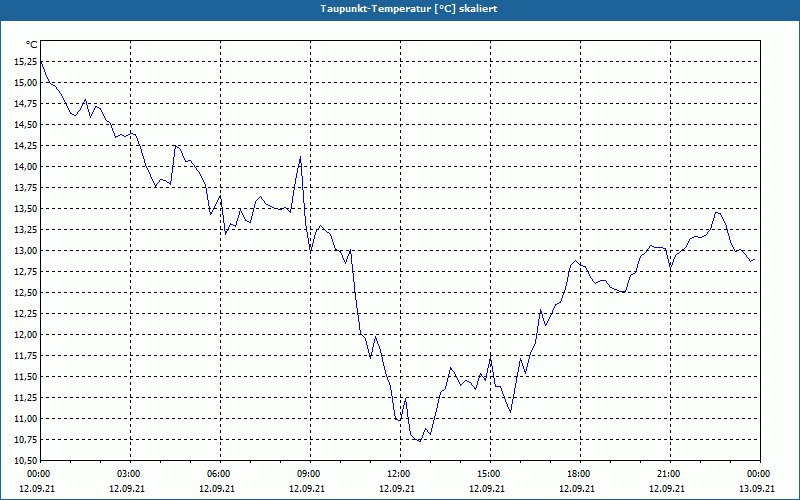800x500 pixels.
Task: Click the 13,25 y-axis value
Action: pos(26,230)
